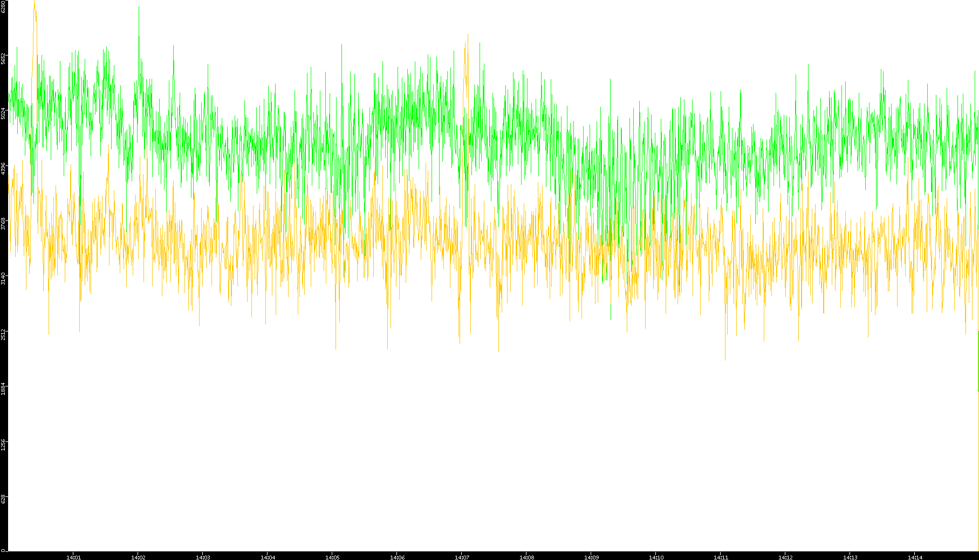Image resolution: width=979 pixels, height=560 pixels.
Task: Click the 2512 value axis label
Action: (3, 334)
